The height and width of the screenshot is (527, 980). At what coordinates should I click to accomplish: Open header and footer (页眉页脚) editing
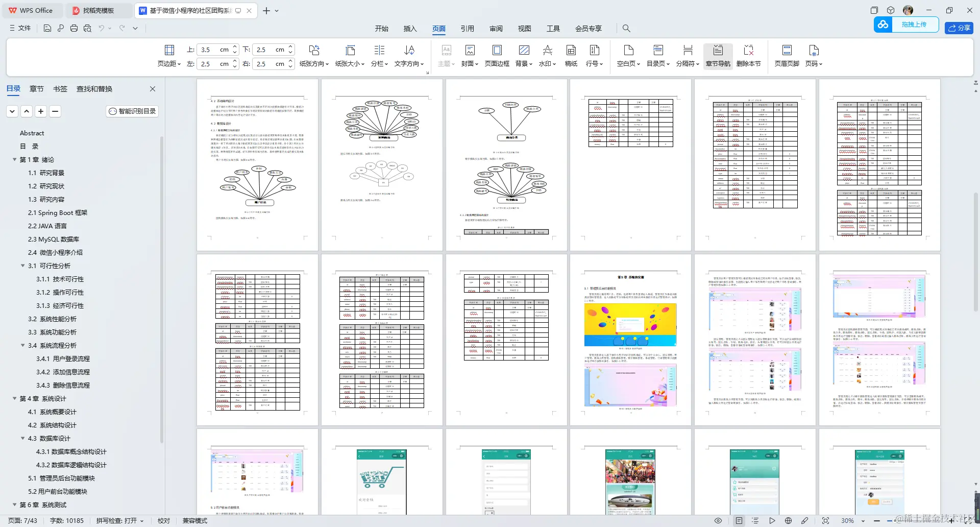pyautogui.click(x=787, y=56)
